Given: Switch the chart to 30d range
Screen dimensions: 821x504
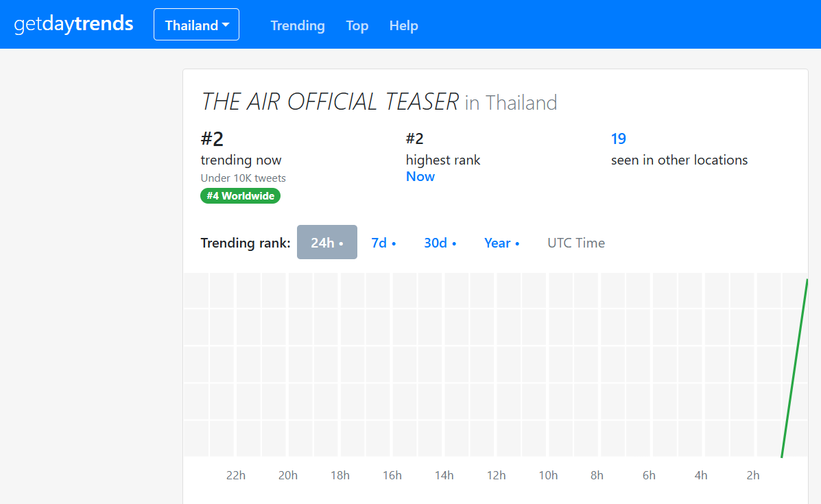Looking at the screenshot, I should [x=440, y=243].
